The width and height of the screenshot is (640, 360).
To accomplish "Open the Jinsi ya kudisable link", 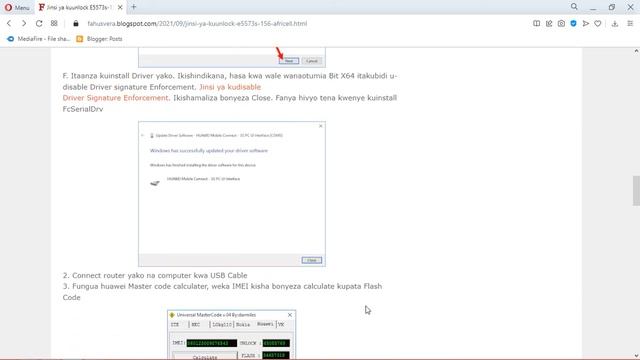I will [230, 87].
